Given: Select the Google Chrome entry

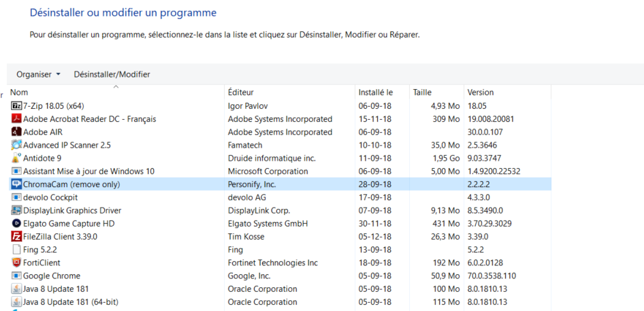Looking at the screenshot, I should 280,276.
